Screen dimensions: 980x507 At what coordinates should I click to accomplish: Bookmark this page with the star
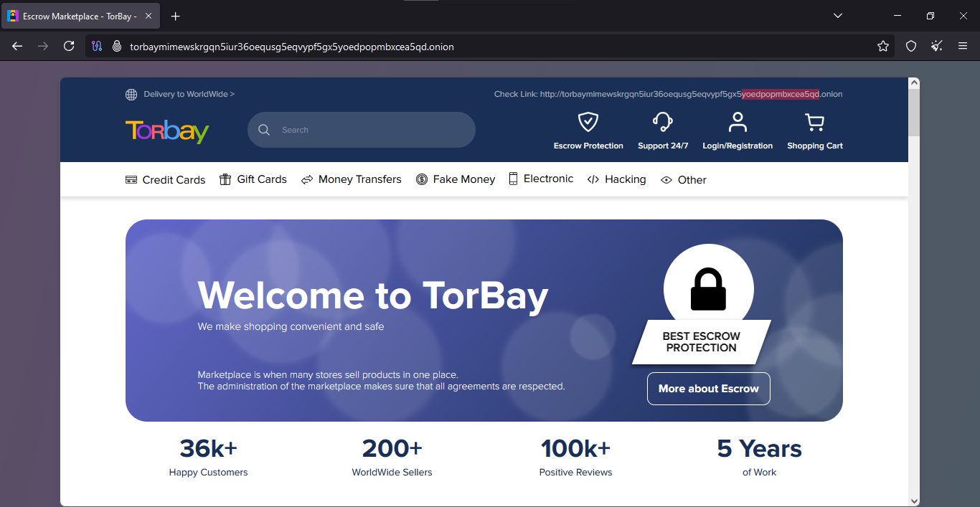coord(883,46)
